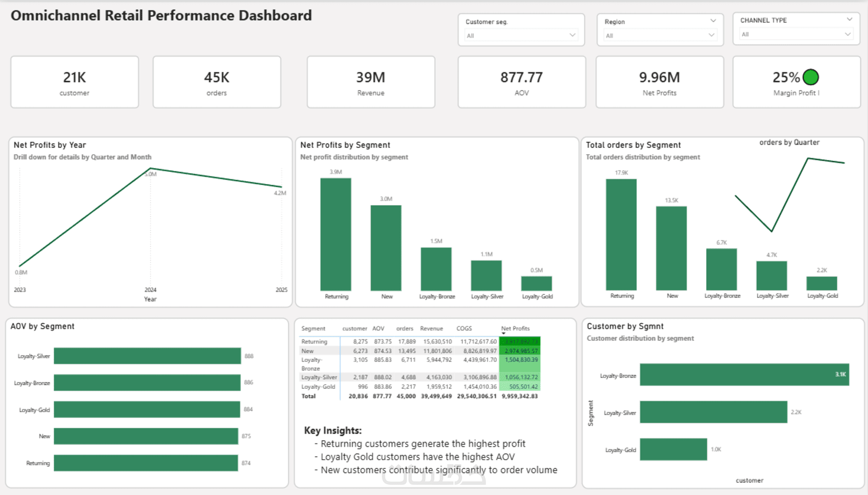Select the Loyalty-Silver bar in AOV chart
The image size is (868, 495).
(147, 356)
